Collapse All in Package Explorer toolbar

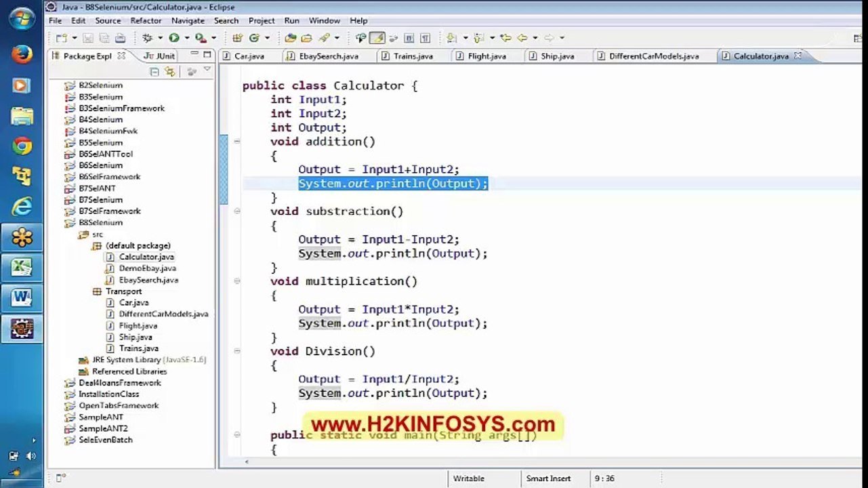[x=155, y=71]
